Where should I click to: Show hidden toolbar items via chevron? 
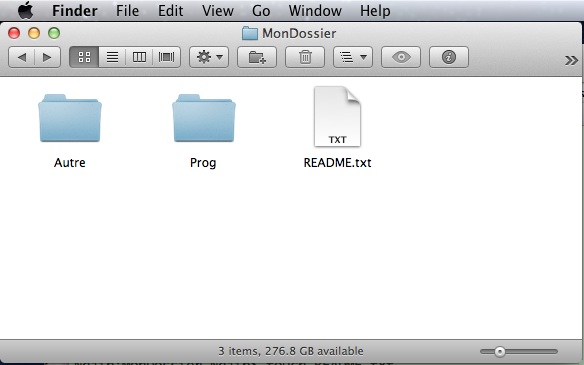[571, 60]
